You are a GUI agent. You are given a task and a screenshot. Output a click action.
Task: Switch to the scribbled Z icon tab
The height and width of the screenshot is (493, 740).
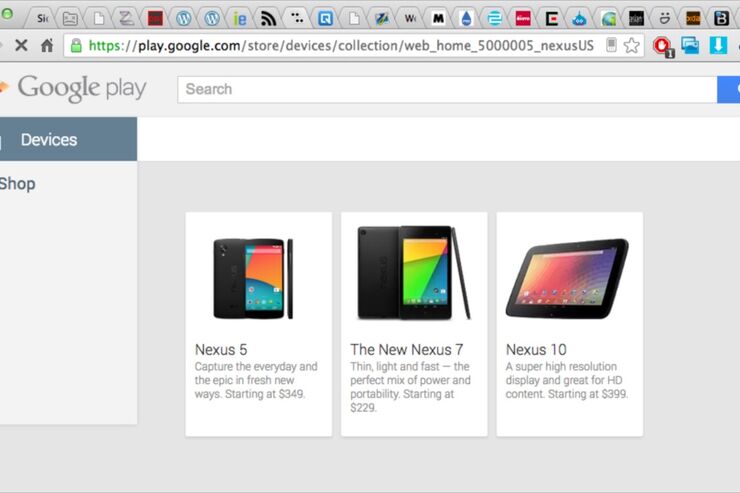126,18
